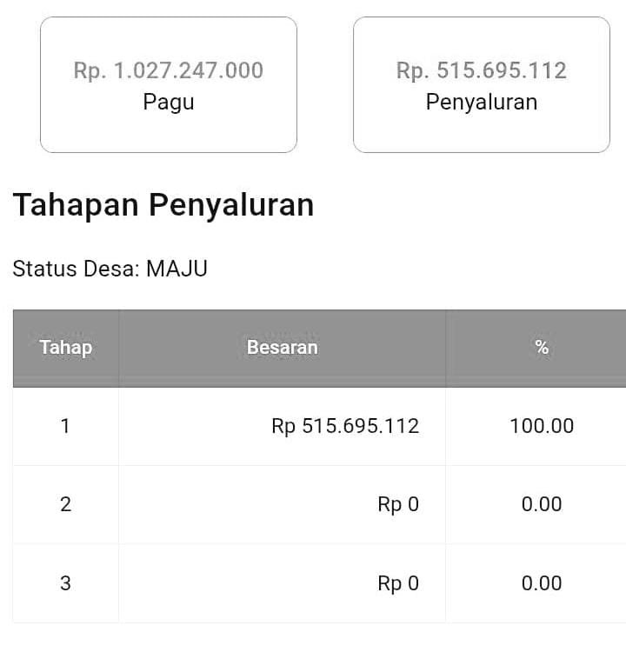The height and width of the screenshot is (672, 626).
Task: Click the Penyaluran label text in card
Action: point(482,103)
